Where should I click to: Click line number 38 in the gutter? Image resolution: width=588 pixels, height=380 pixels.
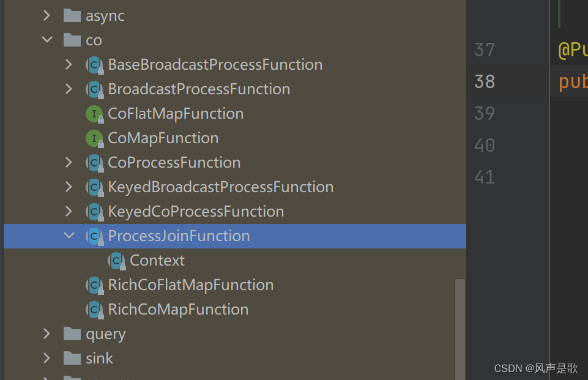tap(485, 81)
